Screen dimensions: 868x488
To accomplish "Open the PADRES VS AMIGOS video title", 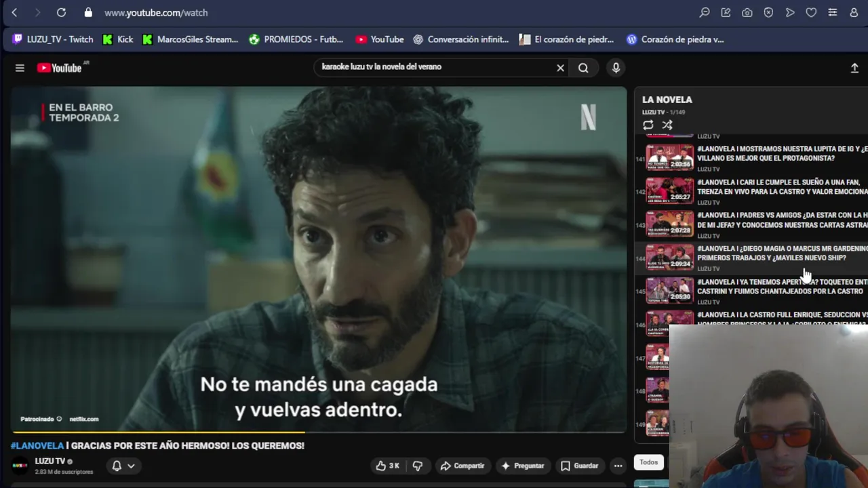I will click(x=783, y=220).
